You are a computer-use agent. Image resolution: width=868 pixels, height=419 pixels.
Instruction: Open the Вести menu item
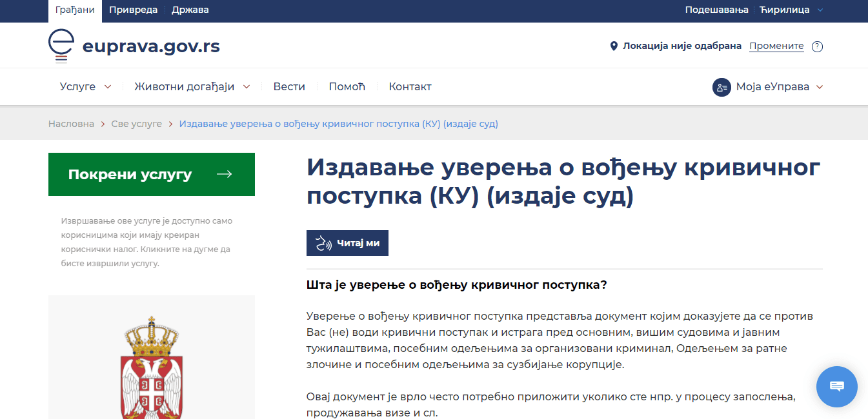(x=289, y=87)
